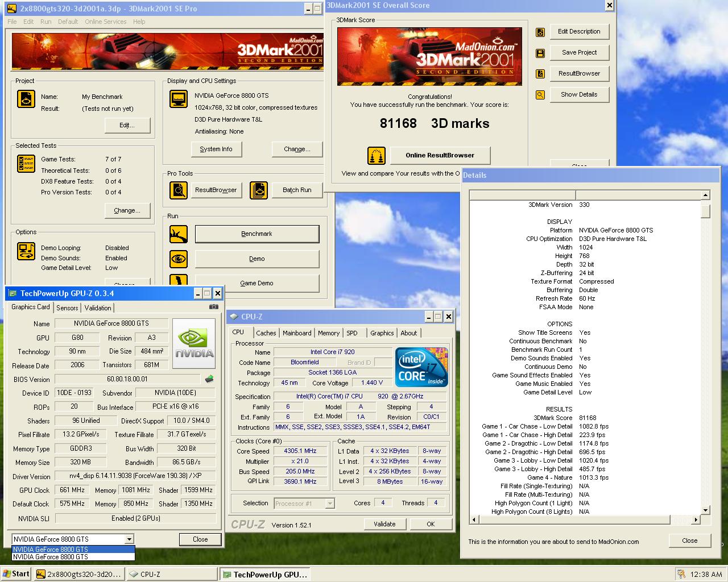
Task: Click the Intel Core i7 logo in CPU-Z
Action: pos(421,367)
